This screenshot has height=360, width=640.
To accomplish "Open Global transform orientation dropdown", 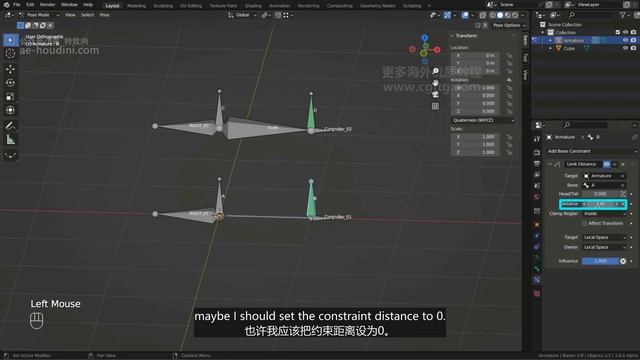I will (242, 15).
